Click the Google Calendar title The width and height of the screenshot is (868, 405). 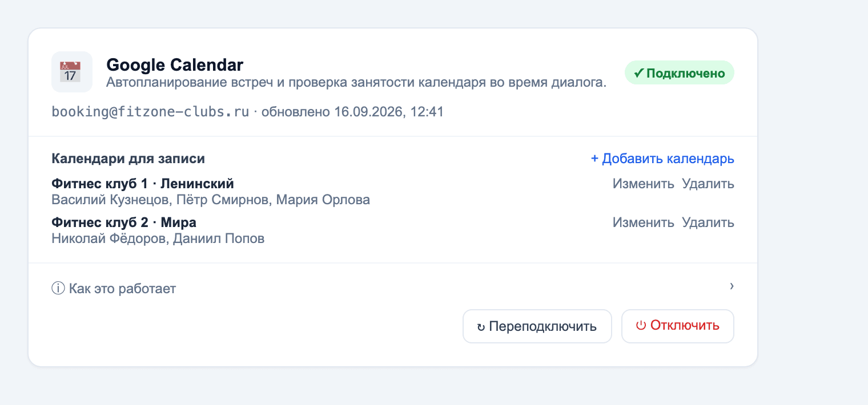[x=175, y=64]
